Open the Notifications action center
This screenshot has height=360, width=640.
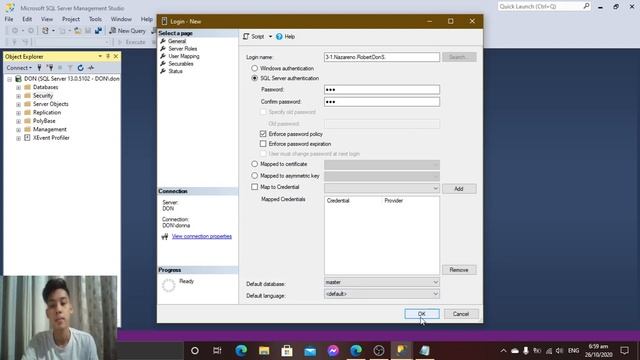624,351
